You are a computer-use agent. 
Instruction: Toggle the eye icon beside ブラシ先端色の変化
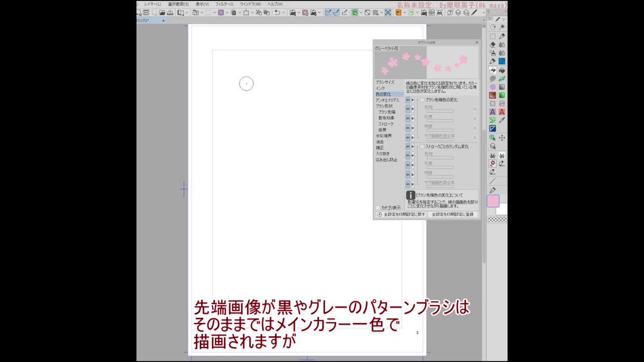click(x=408, y=100)
